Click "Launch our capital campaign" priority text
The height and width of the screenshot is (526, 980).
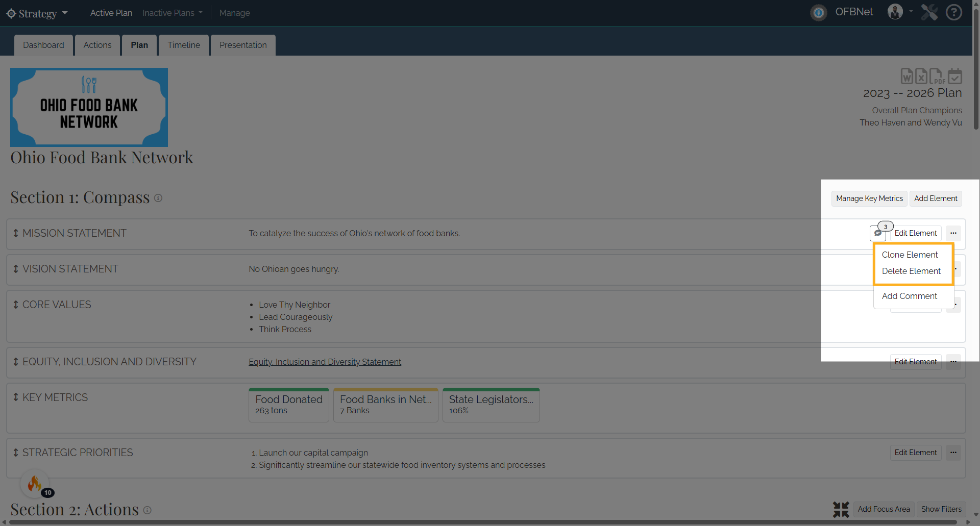[x=313, y=453]
